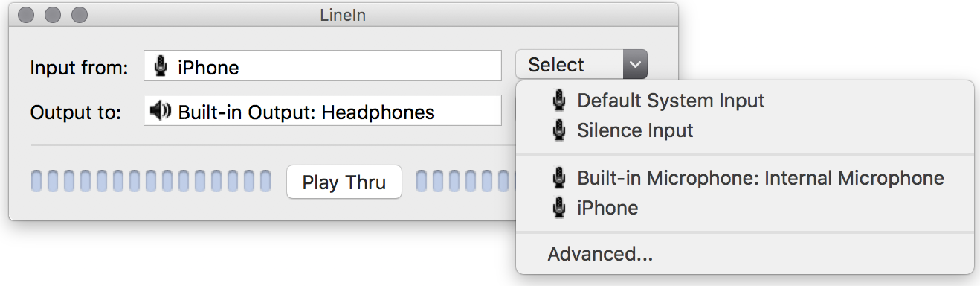Click the right output level meter
Image resolution: width=980 pixels, height=286 pixels.
[x=465, y=181]
